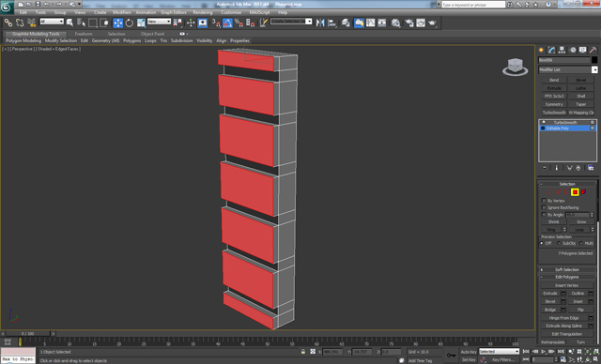Open the Graph Editors menu
Viewport: 601px width, 364px height.
click(x=173, y=12)
